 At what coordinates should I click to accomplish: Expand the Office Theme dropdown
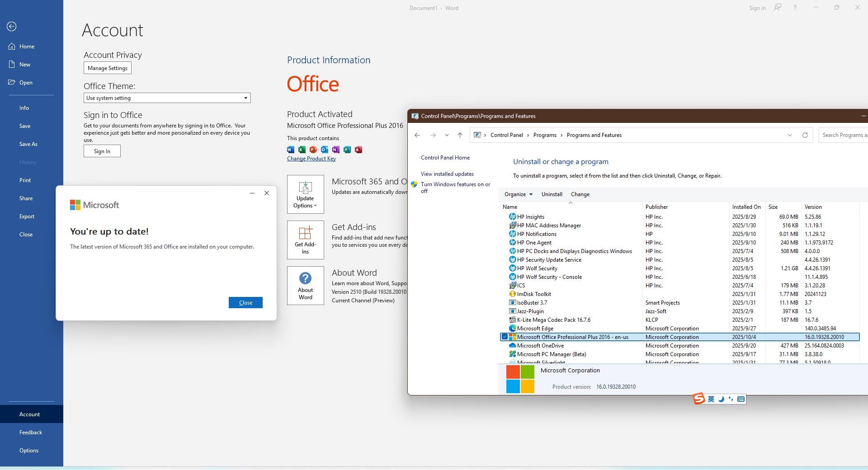point(245,98)
